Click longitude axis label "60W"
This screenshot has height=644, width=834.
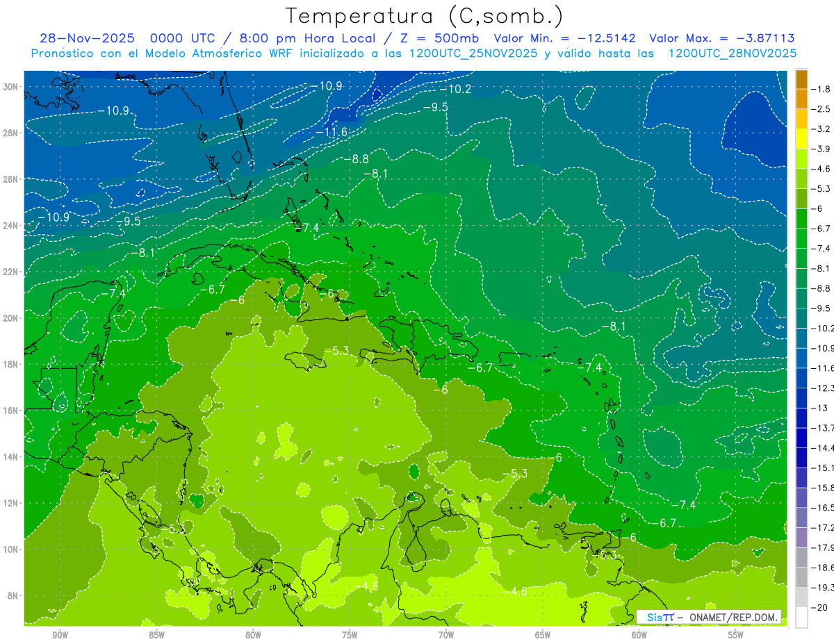(639, 635)
